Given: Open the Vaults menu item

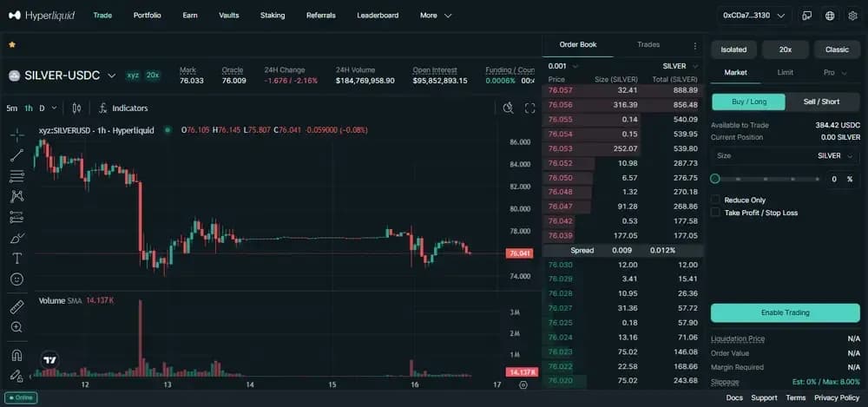Looking at the screenshot, I should 229,16.
